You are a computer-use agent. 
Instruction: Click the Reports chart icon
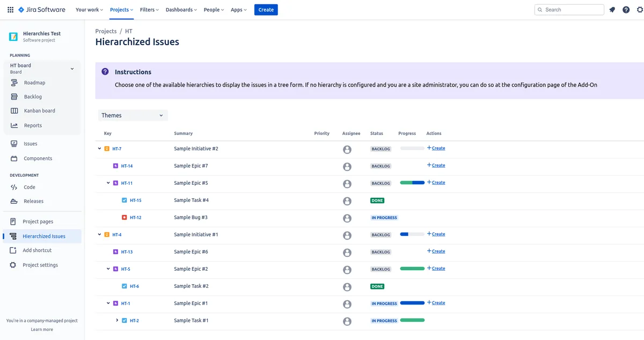coord(14,125)
